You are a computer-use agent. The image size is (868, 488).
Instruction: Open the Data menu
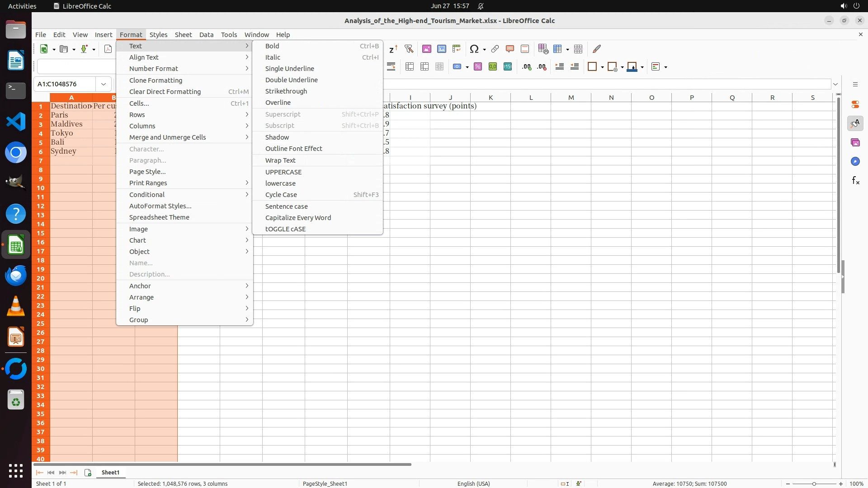coord(206,35)
